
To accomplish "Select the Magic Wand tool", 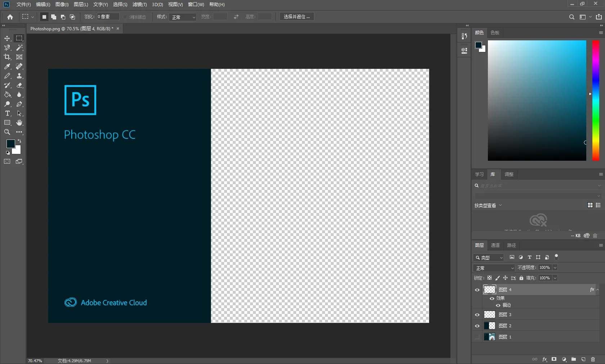I will 19,48.
